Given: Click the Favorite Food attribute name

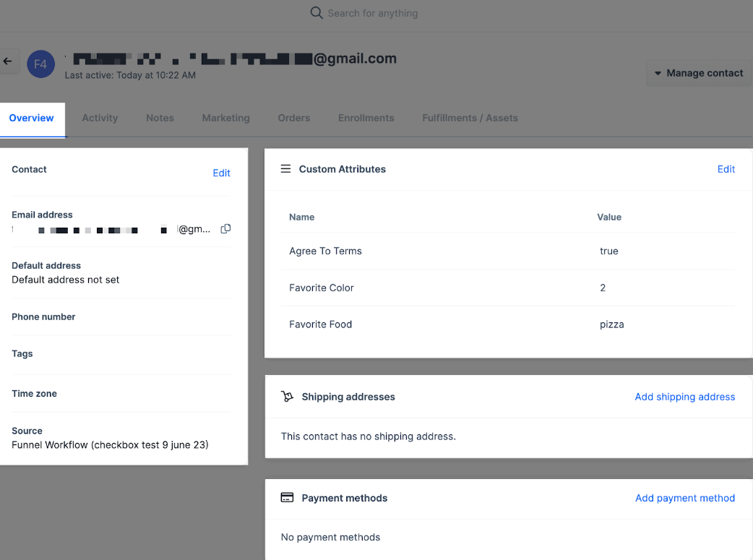Looking at the screenshot, I should click(320, 324).
